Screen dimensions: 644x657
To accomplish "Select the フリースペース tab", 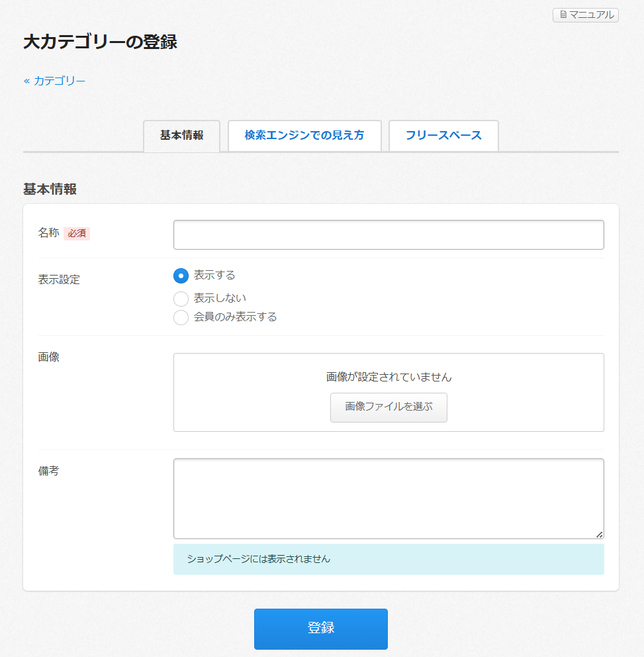I will (x=443, y=136).
